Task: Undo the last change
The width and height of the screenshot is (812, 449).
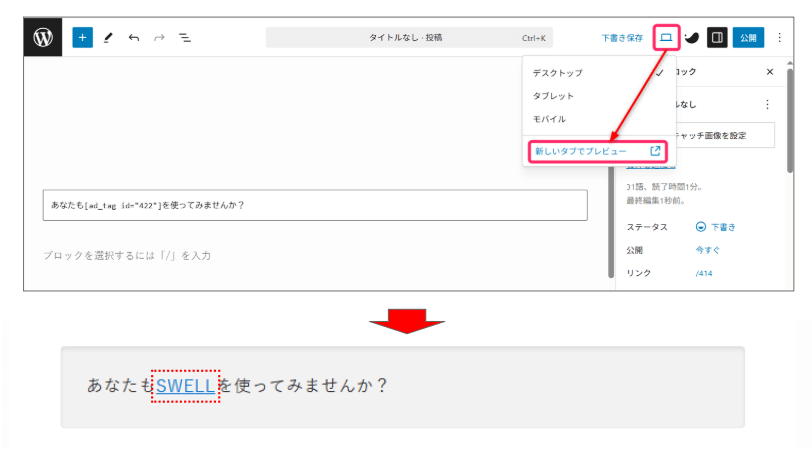Action: (x=134, y=37)
